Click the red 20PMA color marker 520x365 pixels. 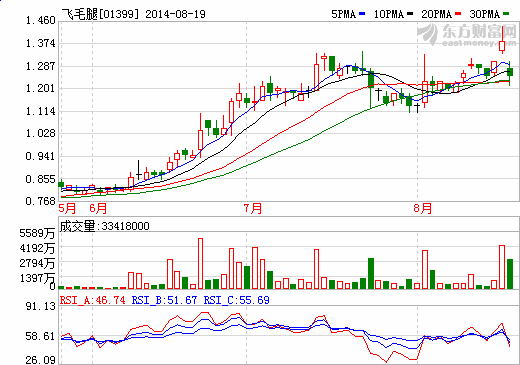click(458, 14)
